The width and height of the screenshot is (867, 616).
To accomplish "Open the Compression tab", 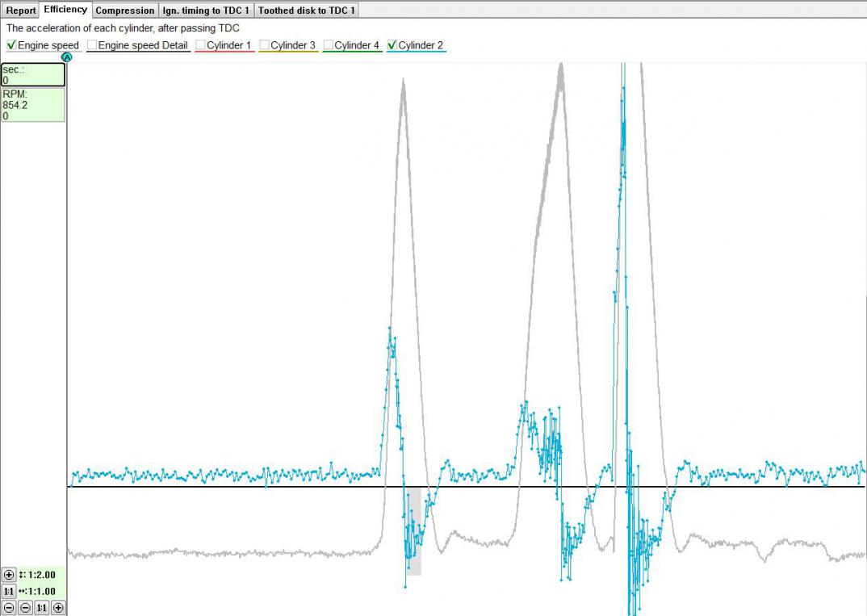I will 124,10.
